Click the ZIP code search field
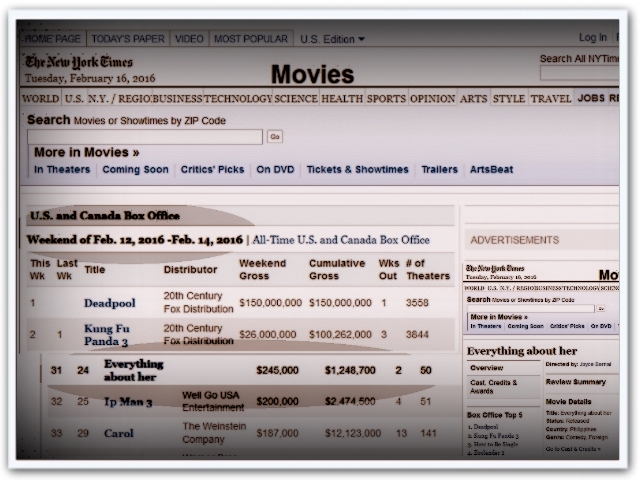The width and height of the screenshot is (640, 480). click(x=145, y=136)
